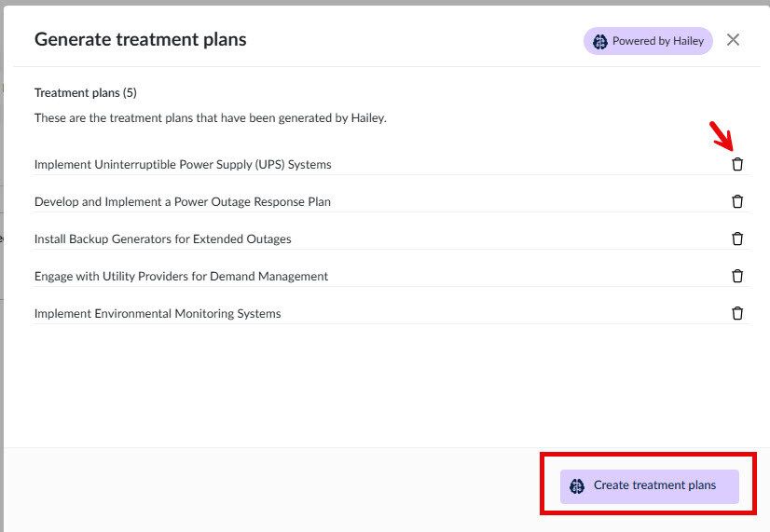Click the generated by Hailey description text
This screenshot has width=770, height=532.
coord(210,118)
